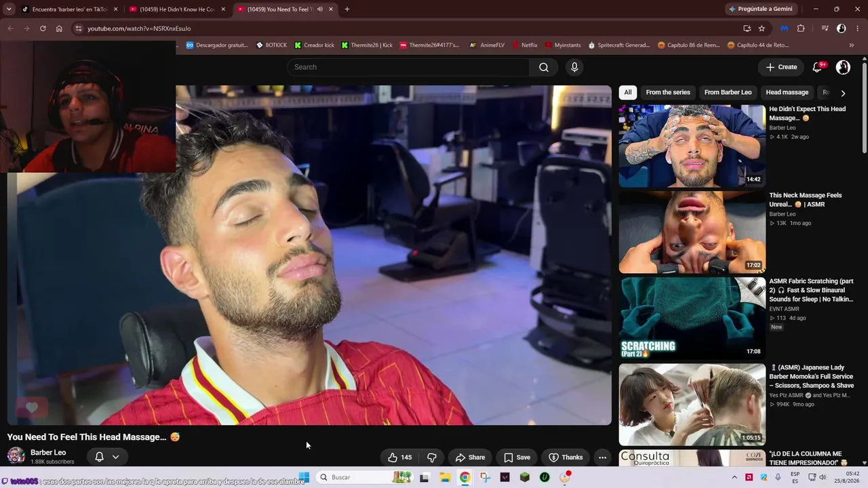Open Japanese Lady Barber Momoka thumbnail
This screenshot has height=488, width=868.
coord(692,404)
